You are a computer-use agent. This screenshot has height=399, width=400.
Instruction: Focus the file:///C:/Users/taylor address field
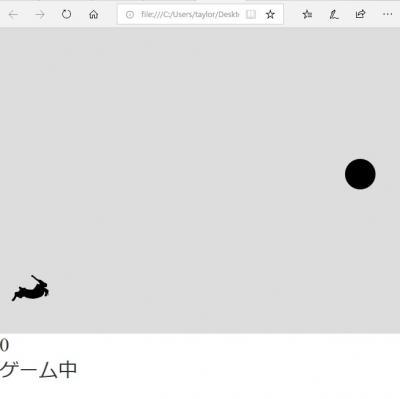coord(190,15)
